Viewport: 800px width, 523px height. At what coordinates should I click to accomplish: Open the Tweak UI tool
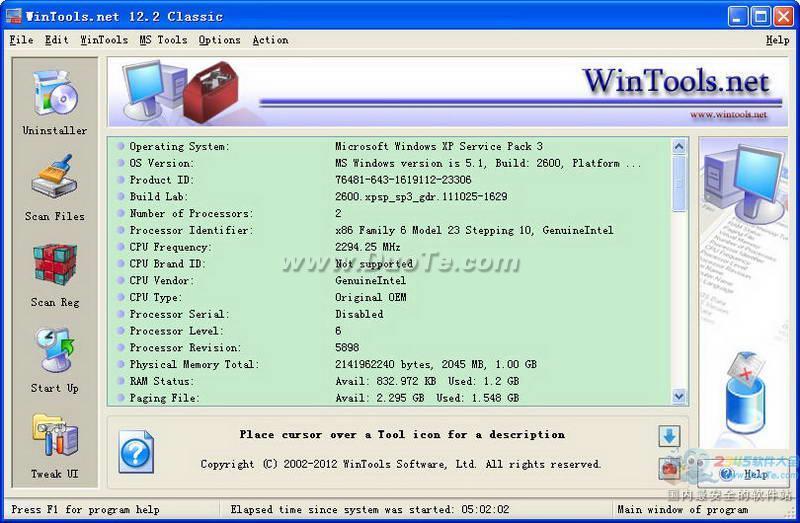[55, 447]
